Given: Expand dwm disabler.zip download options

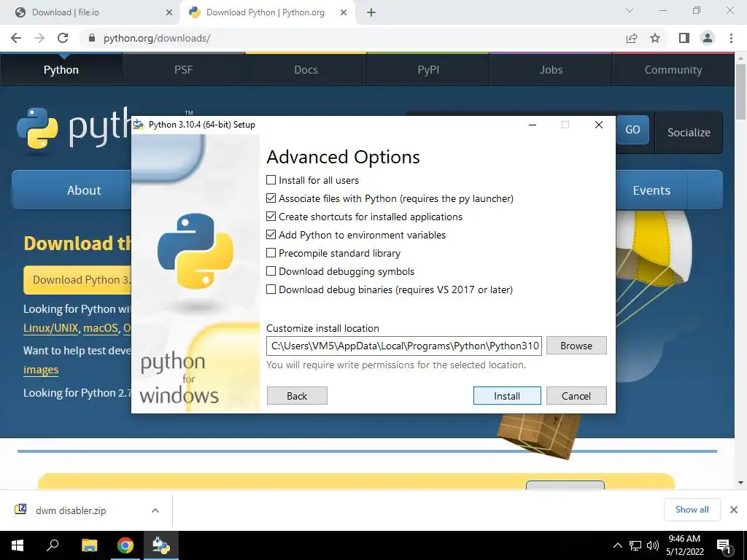Looking at the screenshot, I should coord(155,510).
